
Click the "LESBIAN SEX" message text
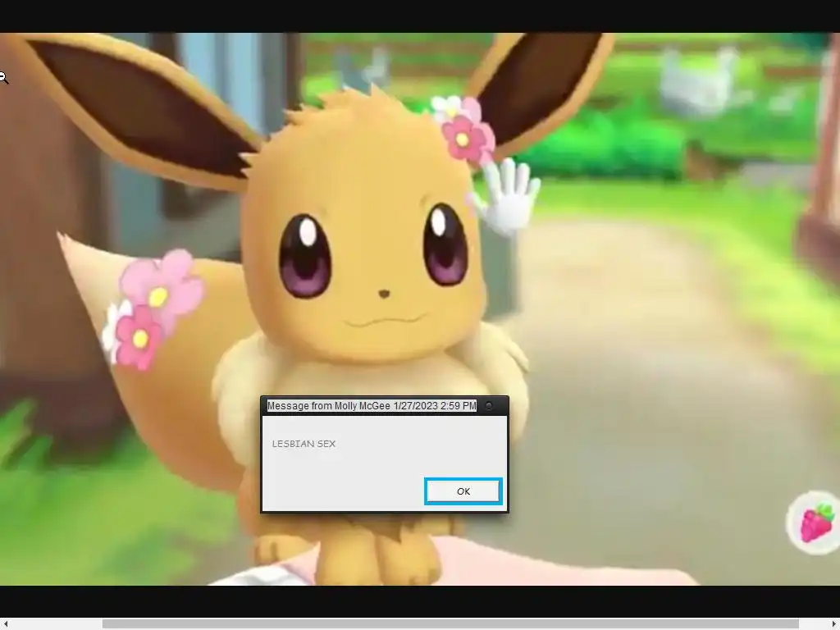tap(304, 444)
